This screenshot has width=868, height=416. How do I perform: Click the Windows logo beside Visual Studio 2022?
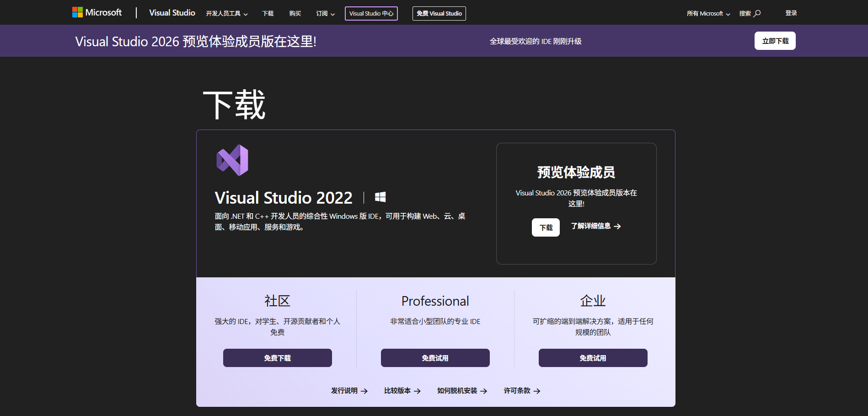(380, 197)
